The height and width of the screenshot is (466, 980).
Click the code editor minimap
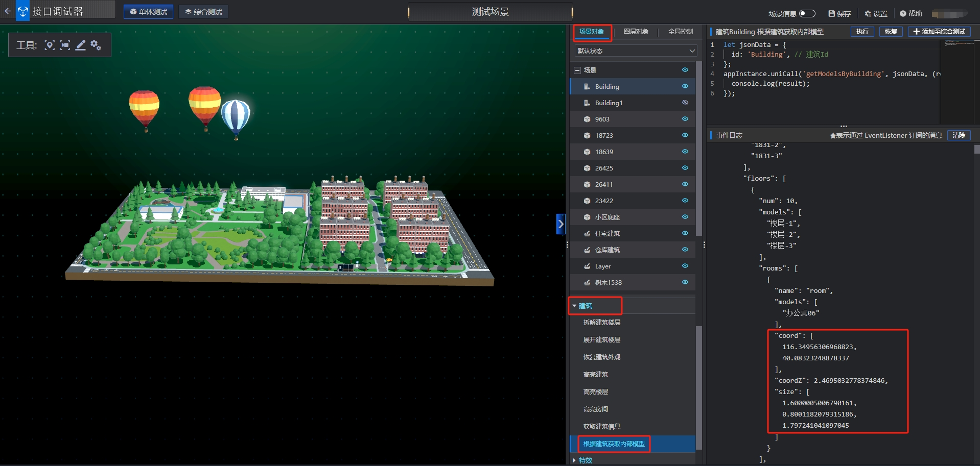[957, 81]
